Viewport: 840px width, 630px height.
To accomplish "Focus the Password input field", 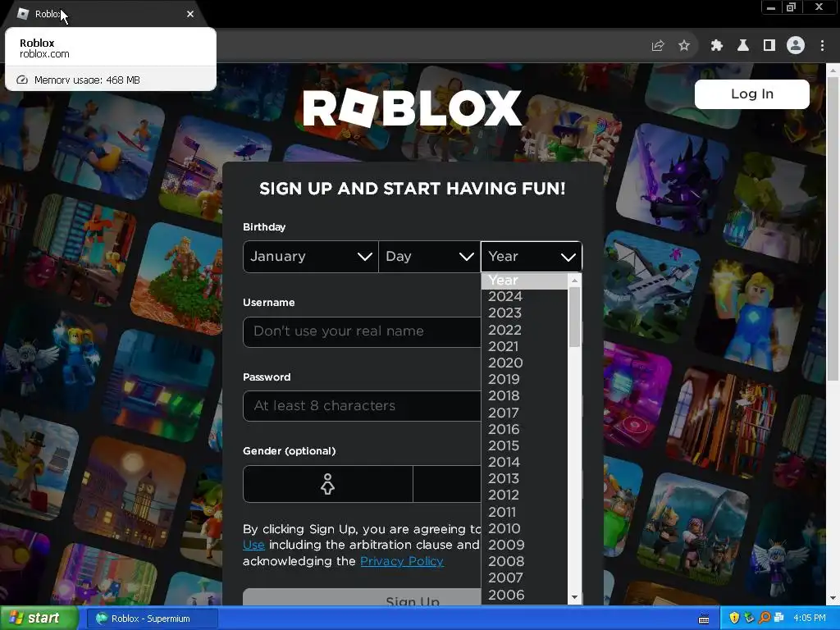I will 362,406.
